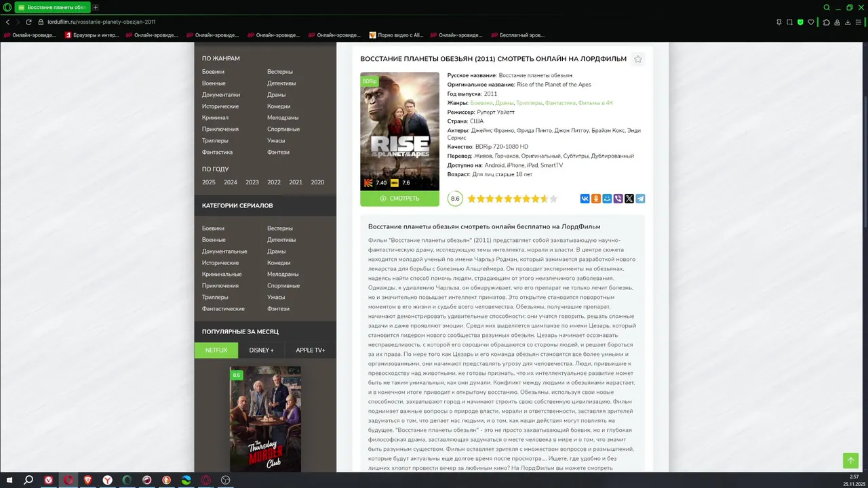The image size is (868, 488).
Task: Share the movie on Viber
Action: pyautogui.click(x=618, y=199)
